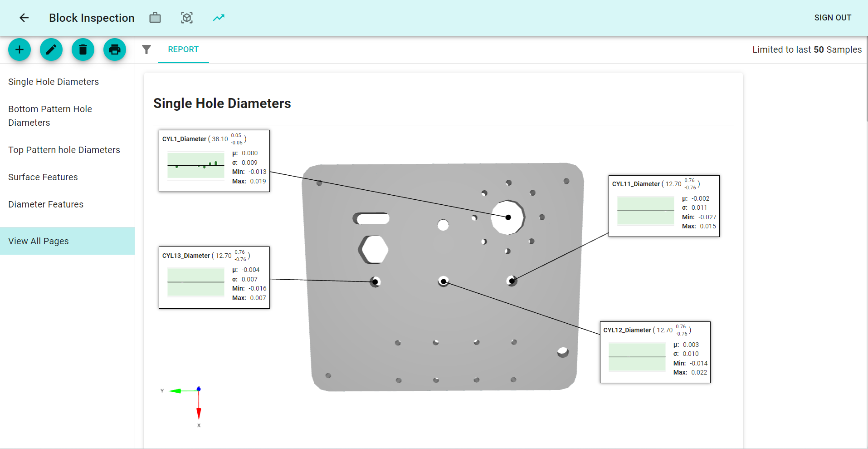868x449 pixels.
Task: Select the edit pencil icon
Action: click(51, 49)
